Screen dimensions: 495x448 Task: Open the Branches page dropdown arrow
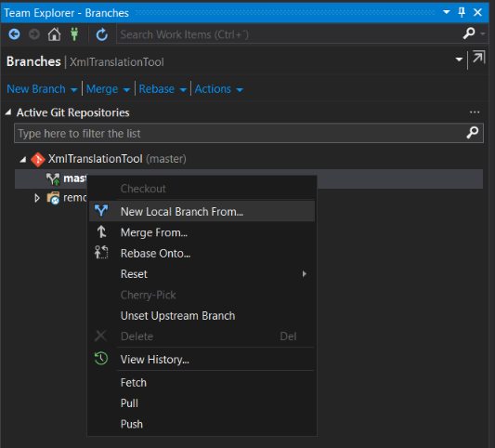[459, 59]
